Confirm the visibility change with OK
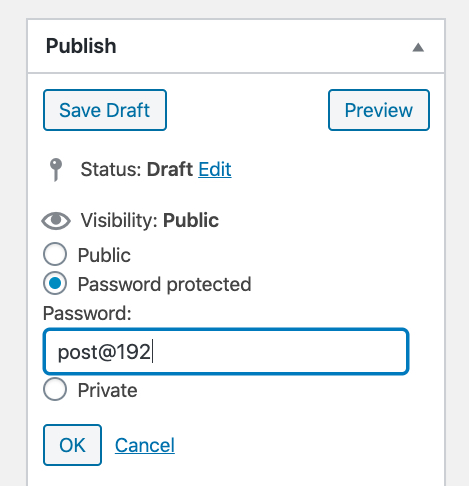This screenshot has width=469, height=486. (x=72, y=445)
